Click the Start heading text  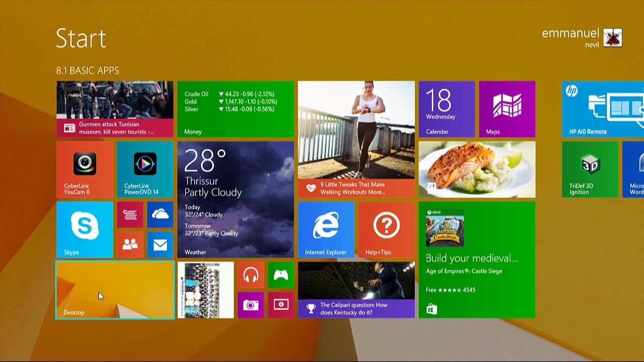(x=81, y=38)
